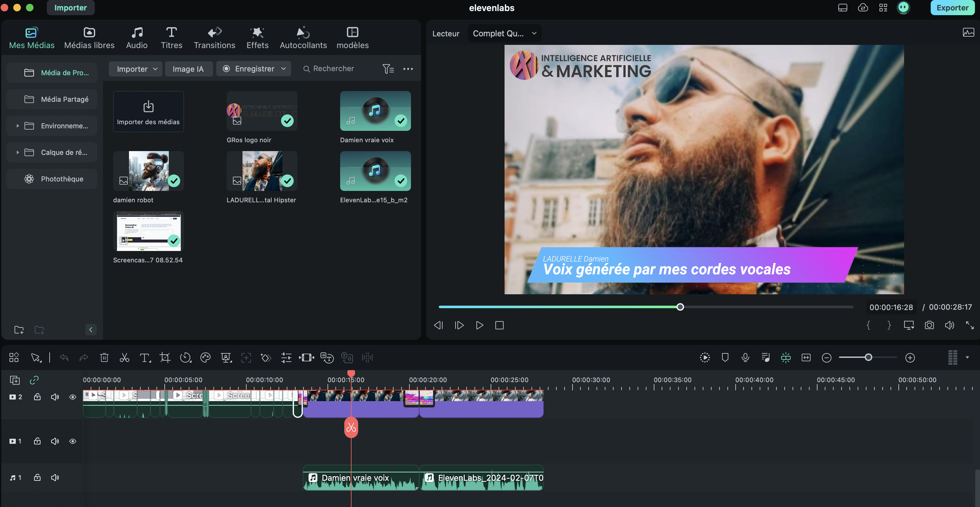Open the color palette tool
Screen dimensions: 980x507
[205, 357]
